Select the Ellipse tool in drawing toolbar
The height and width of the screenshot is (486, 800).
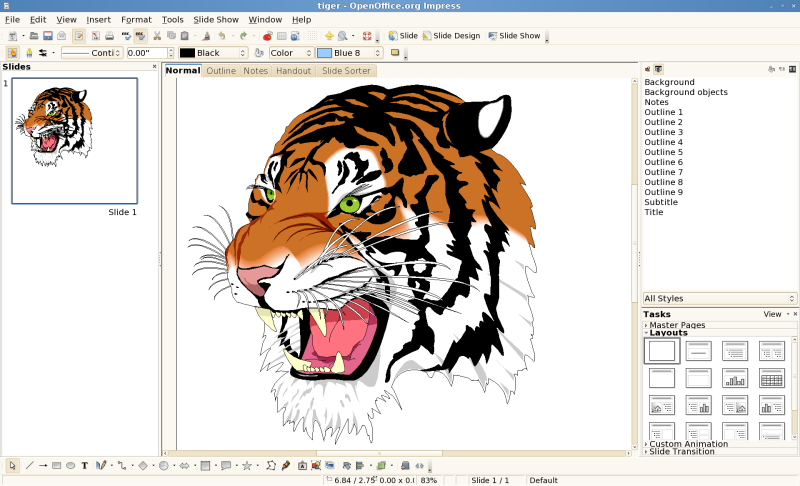tap(71, 465)
